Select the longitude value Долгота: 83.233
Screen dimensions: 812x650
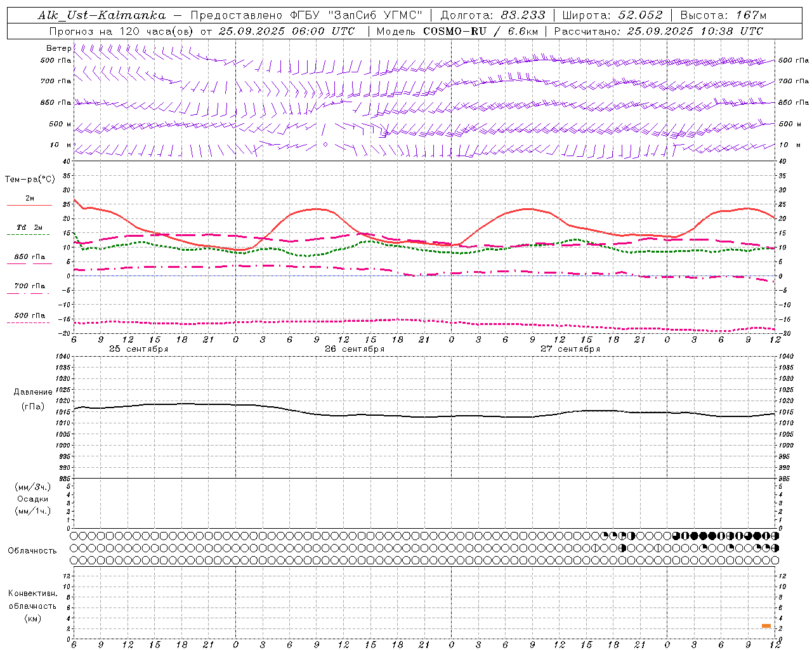point(492,15)
